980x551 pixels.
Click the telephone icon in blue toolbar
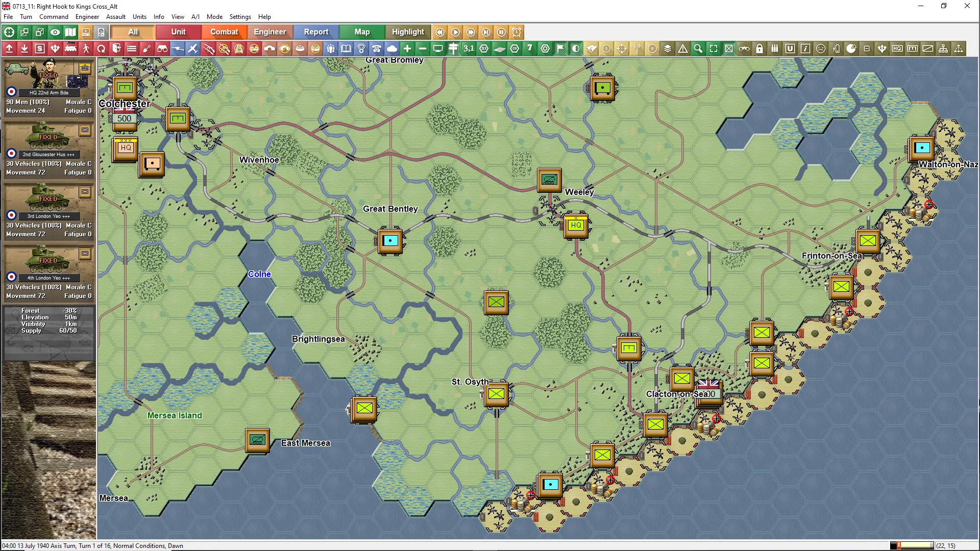(x=377, y=48)
